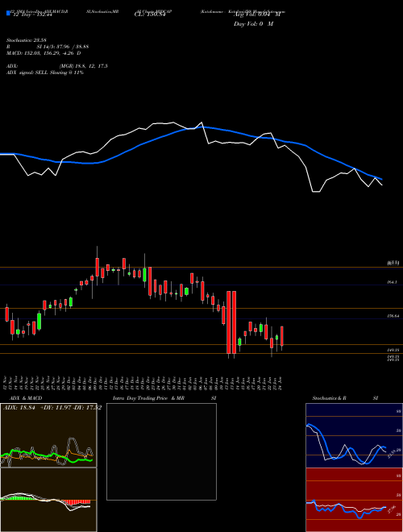Click the 'CL: 150.84' closing price label
403x532 pixels.
[149, 15]
